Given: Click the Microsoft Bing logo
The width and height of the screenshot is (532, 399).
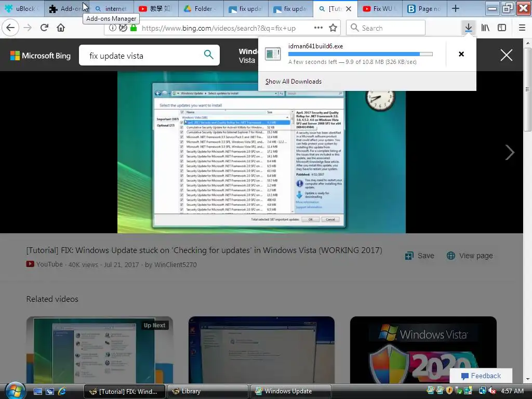Looking at the screenshot, I should point(41,56).
